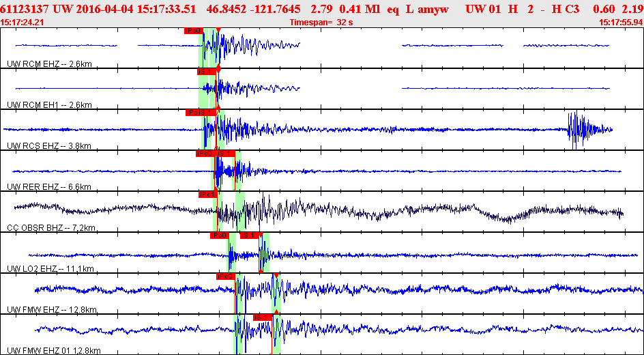
Task: Select the UW LO2 EHZ -- 11.1km label
Action: (x=51, y=269)
